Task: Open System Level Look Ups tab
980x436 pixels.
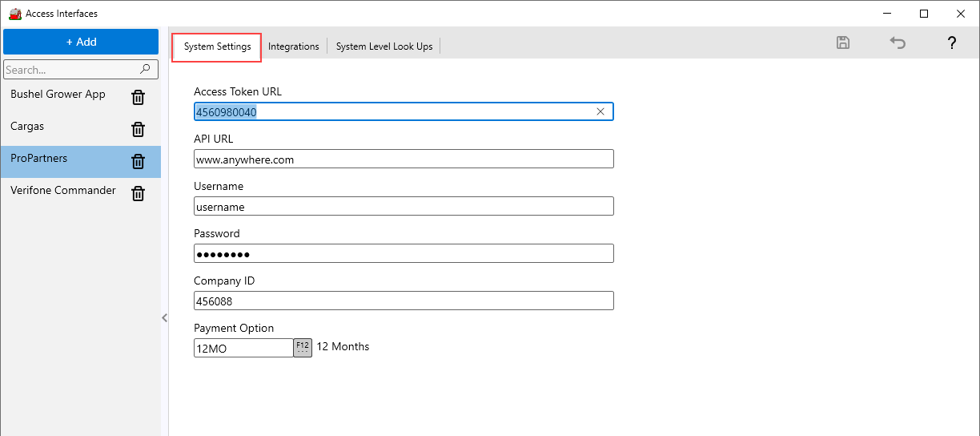Action: 384,46
